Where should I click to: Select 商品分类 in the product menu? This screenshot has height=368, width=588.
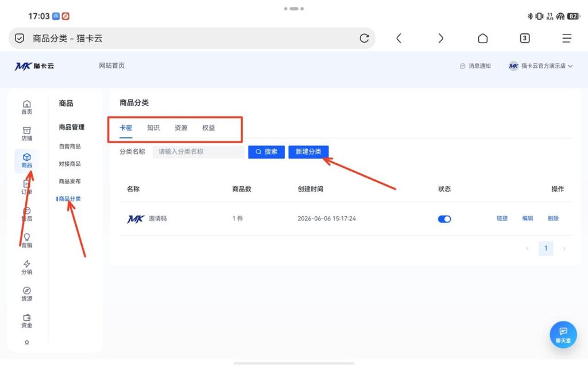pos(69,199)
